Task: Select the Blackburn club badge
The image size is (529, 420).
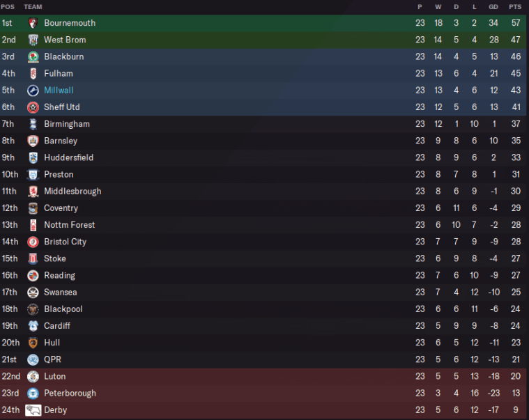Action: point(33,56)
